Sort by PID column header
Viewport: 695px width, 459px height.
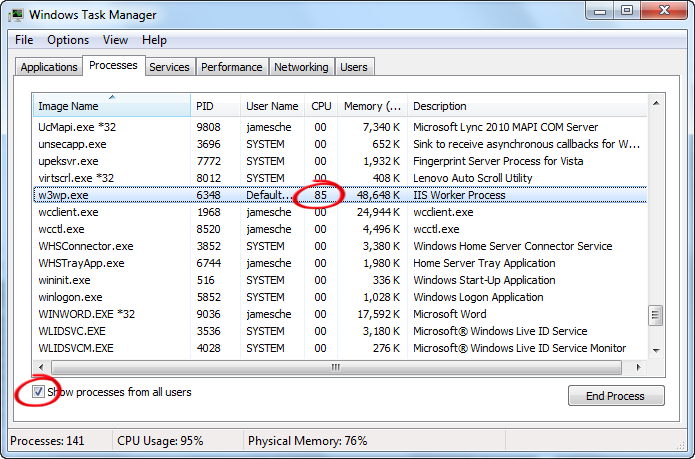(216, 105)
